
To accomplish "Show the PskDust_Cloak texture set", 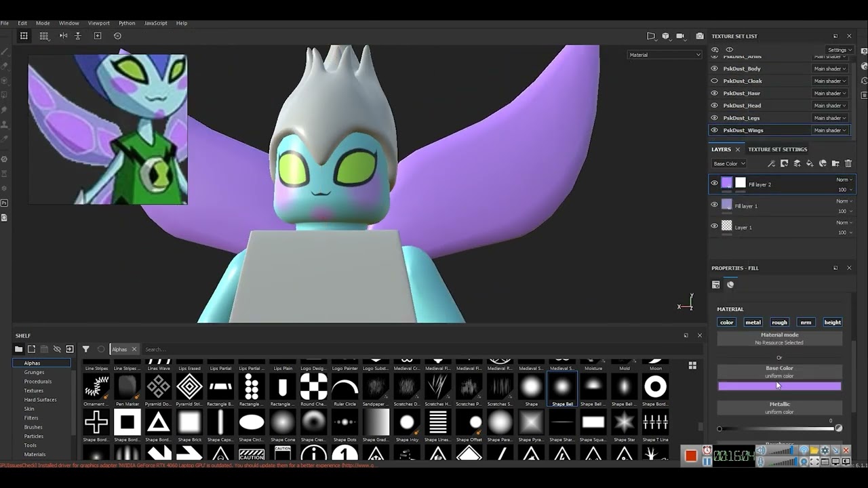I will 714,81.
